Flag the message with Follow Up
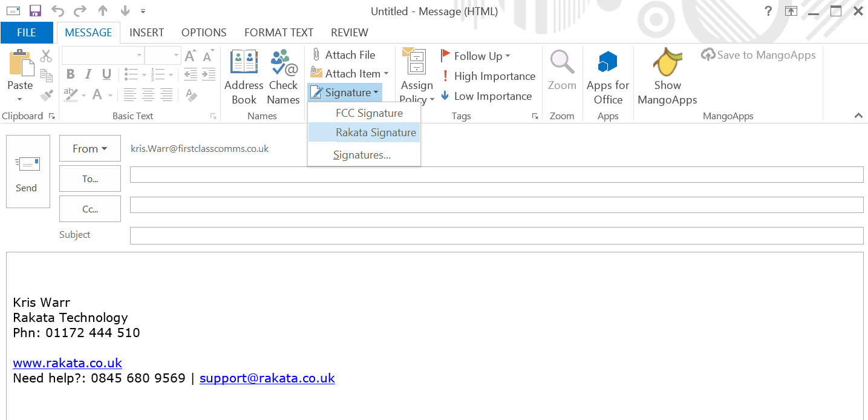 (x=475, y=56)
